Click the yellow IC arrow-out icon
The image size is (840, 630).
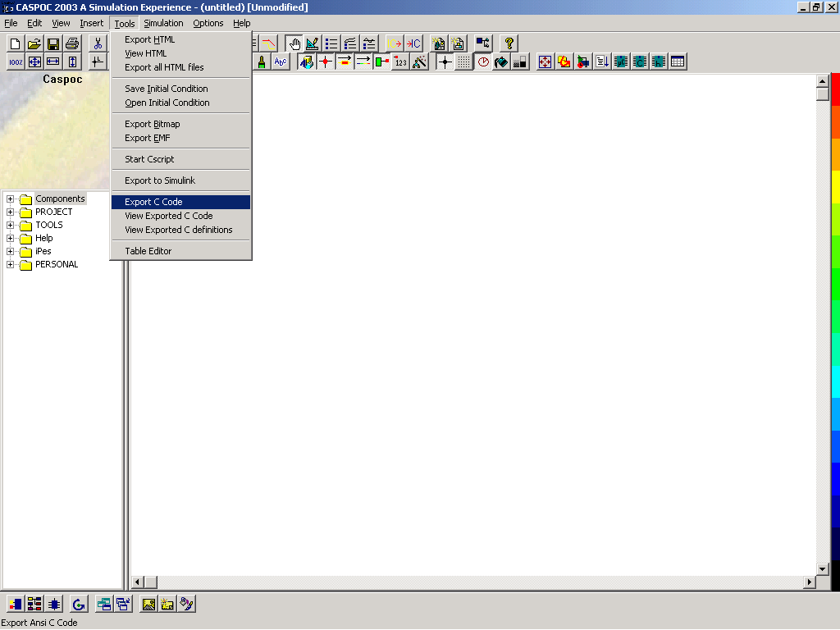point(395,44)
